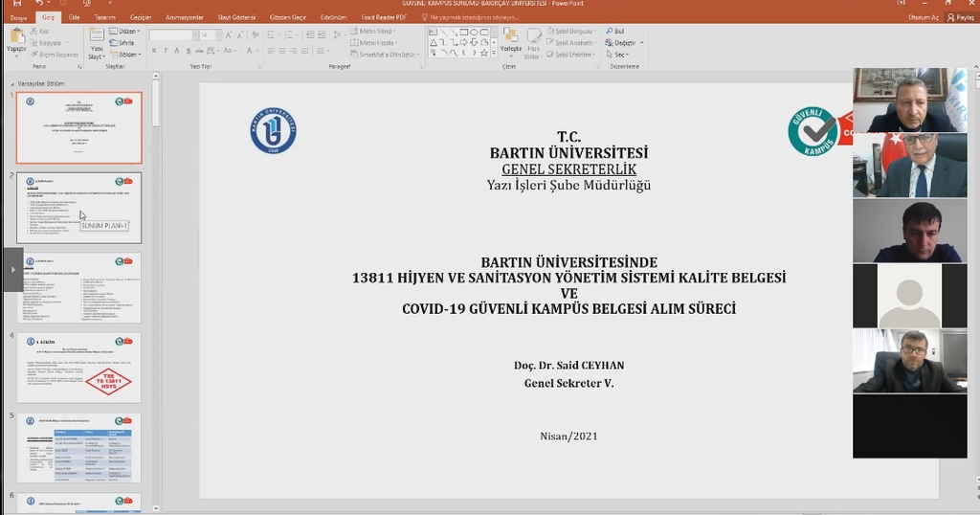
Task: Click the Hızlı Stiller icon
Action: 533,36
